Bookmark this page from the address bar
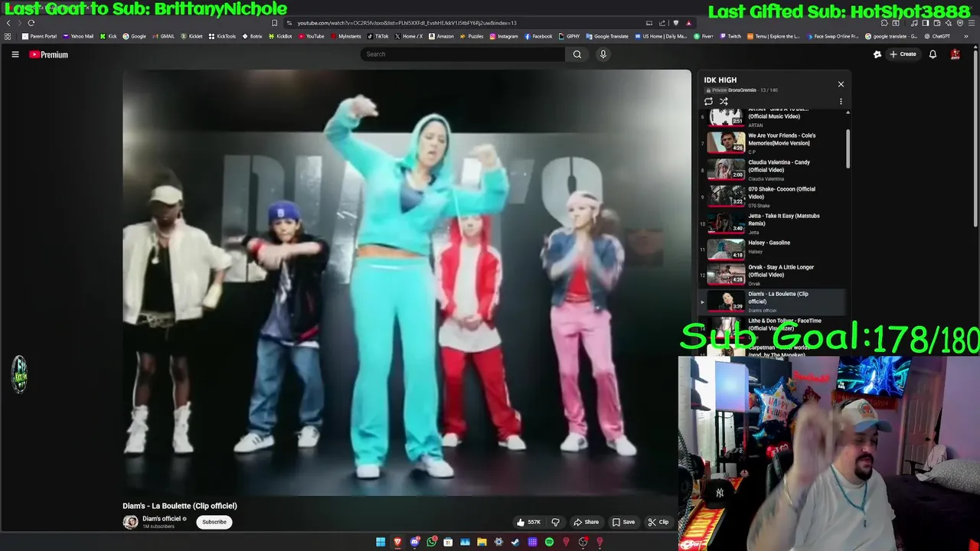 tap(275, 23)
